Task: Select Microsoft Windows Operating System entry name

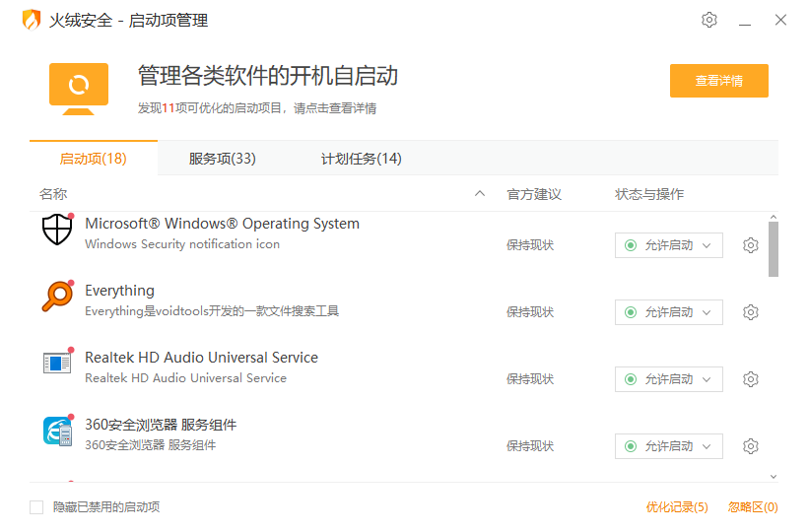Action: [222, 224]
